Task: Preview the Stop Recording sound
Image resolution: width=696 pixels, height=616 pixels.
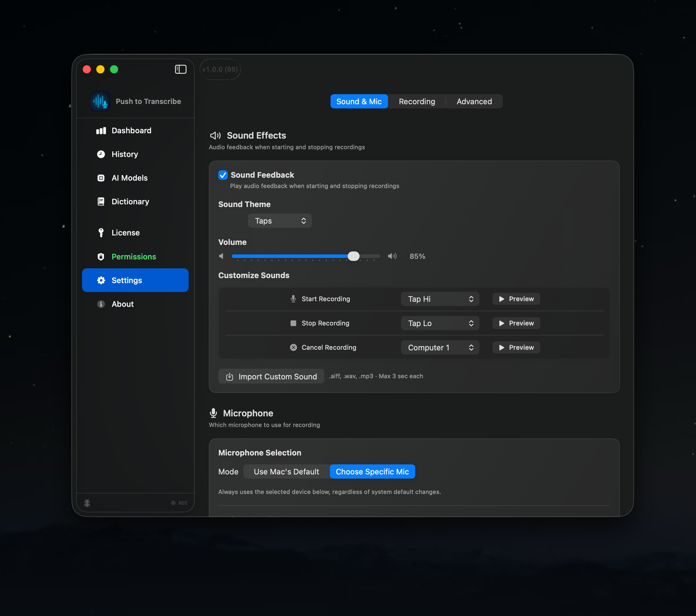Action: [516, 323]
